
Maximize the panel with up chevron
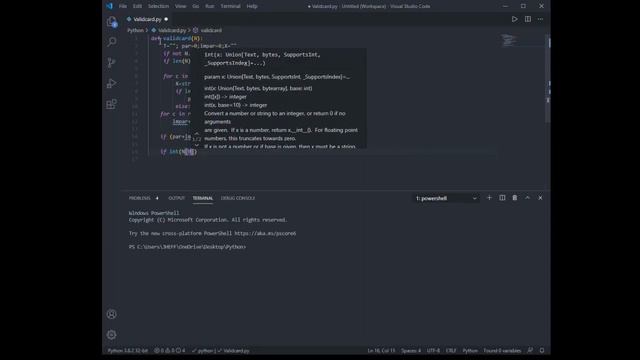[527, 198]
